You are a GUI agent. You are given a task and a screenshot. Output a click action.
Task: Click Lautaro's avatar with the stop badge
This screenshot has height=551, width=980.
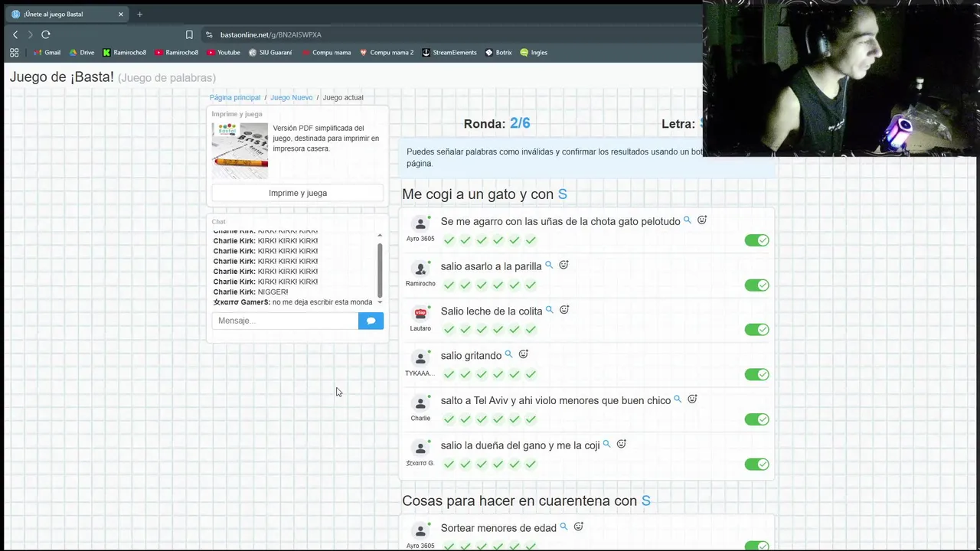[420, 313]
